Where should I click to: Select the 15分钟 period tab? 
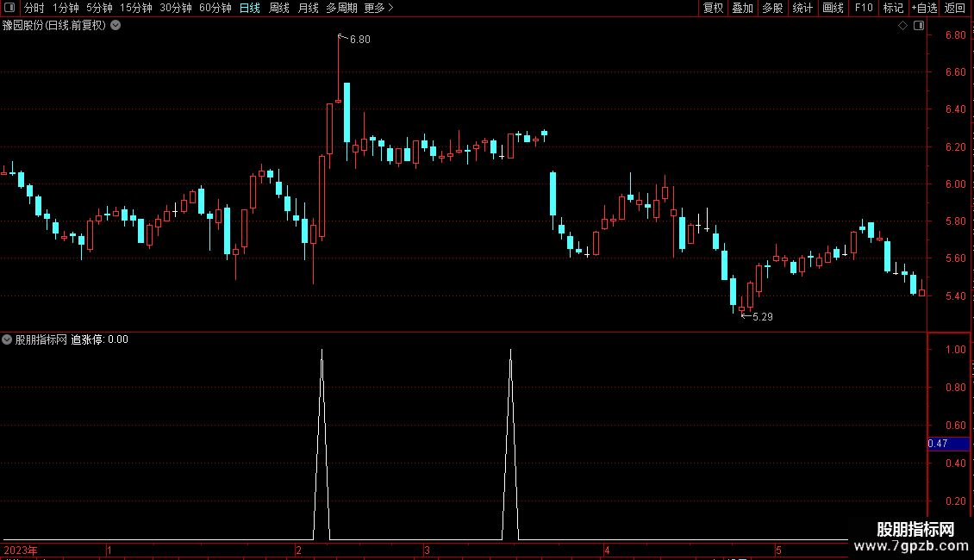[x=136, y=8]
